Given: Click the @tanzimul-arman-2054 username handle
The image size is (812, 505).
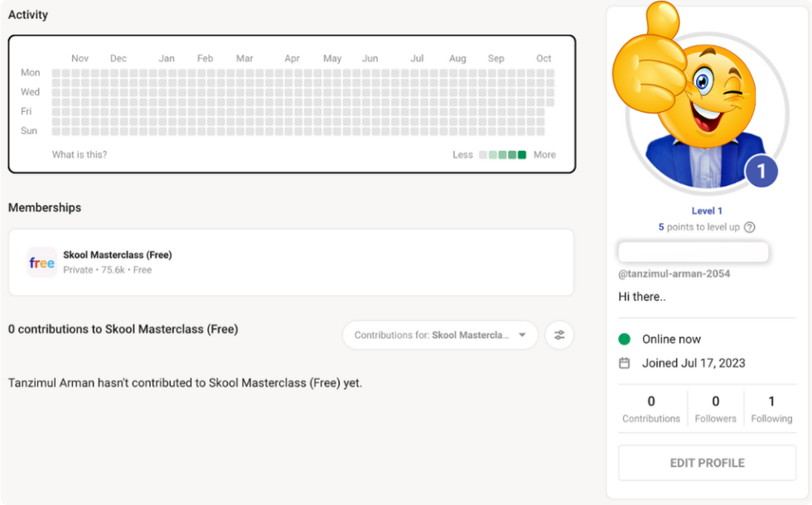Looking at the screenshot, I should point(674,274).
